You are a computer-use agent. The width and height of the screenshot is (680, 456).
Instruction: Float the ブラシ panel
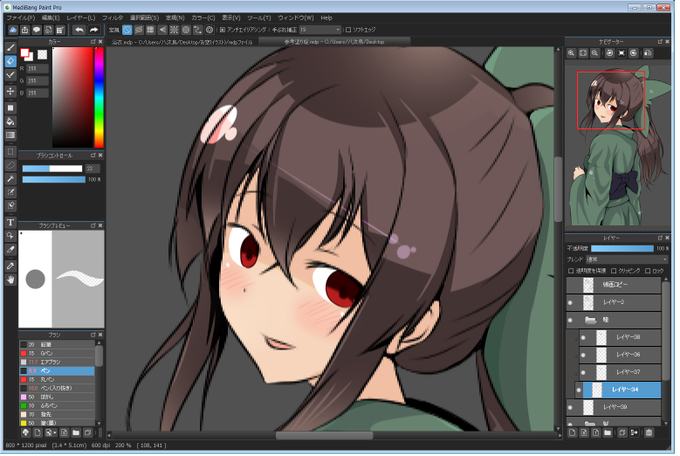93,336
